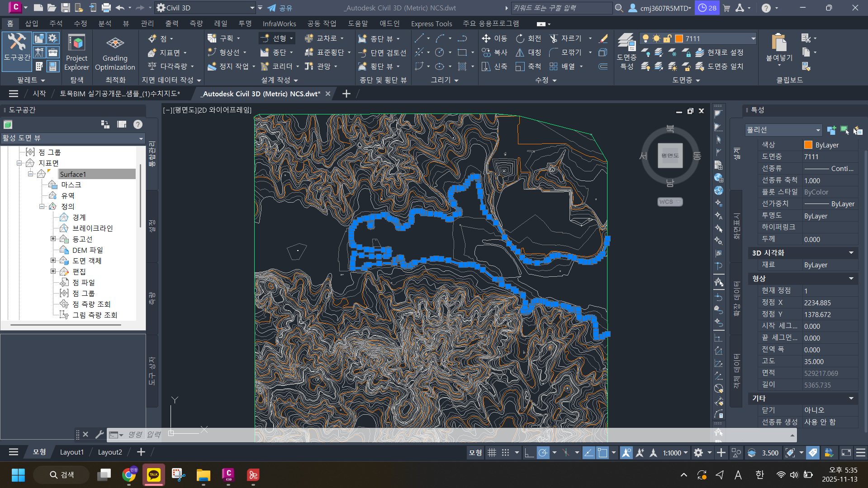868x488 pixels.
Task: Launch Grading Optimization
Action: 115,53
